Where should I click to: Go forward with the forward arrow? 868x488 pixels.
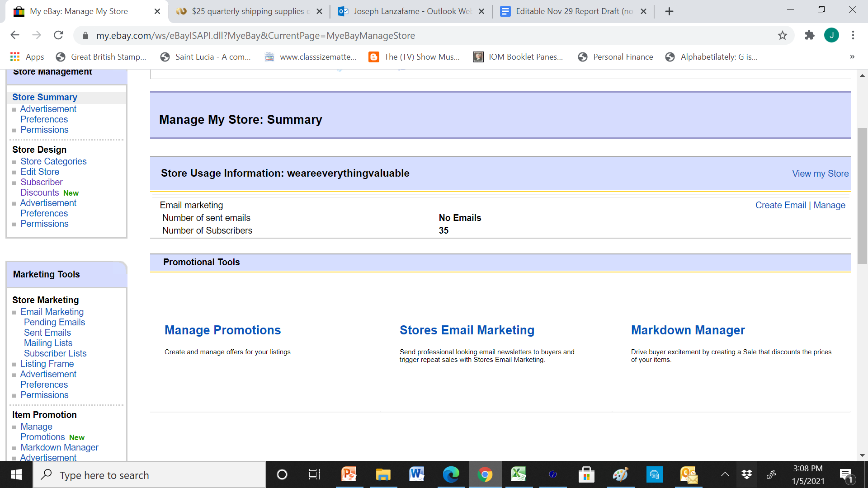37,35
